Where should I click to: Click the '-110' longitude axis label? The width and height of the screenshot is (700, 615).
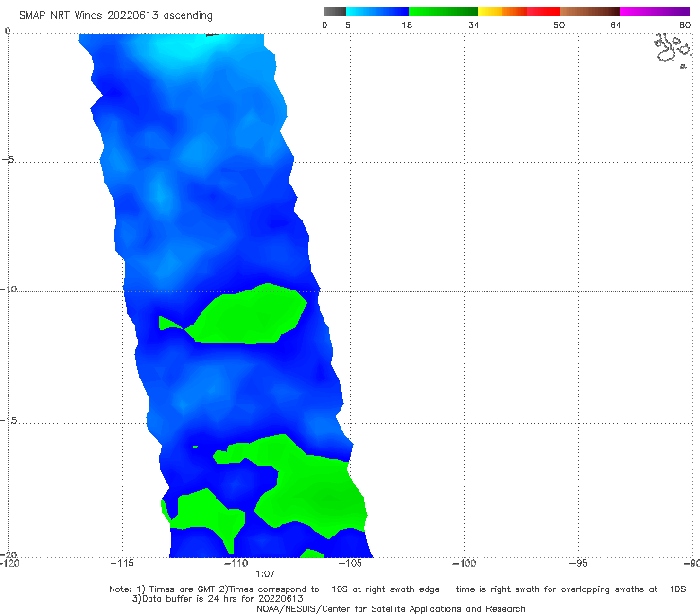(x=236, y=563)
